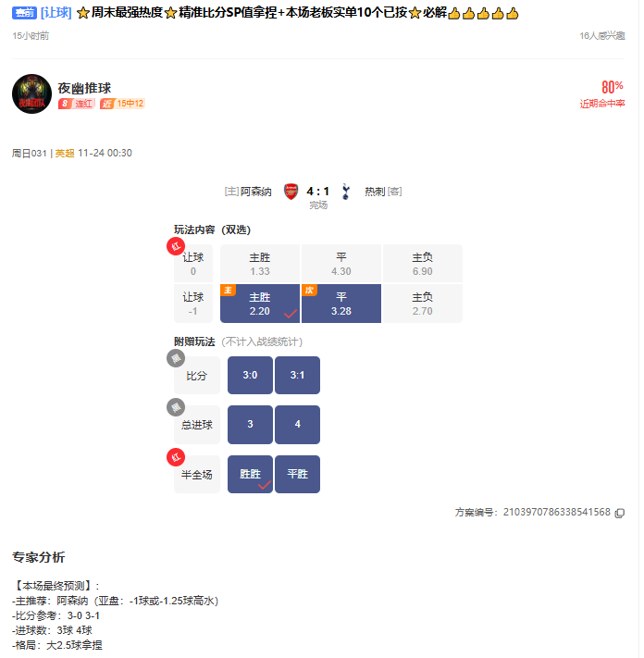Click the red 红 badge beside 半全场
Image resolution: width=644 pixels, height=658 pixels.
tap(176, 457)
